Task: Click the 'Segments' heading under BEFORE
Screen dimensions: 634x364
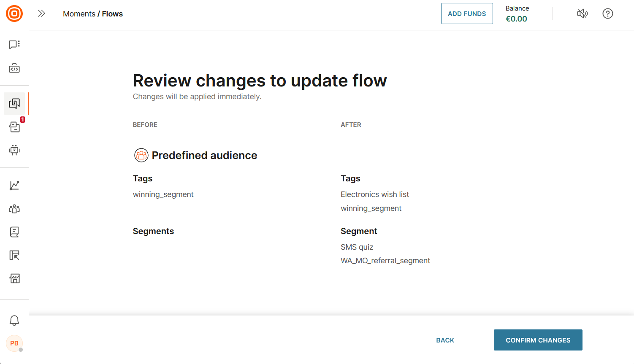Action: (153, 231)
